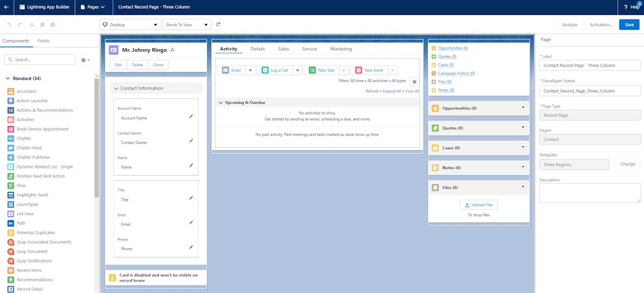Open the Log a Call dropdown arrow
The height and width of the screenshot is (293, 644).
coord(298,70)
